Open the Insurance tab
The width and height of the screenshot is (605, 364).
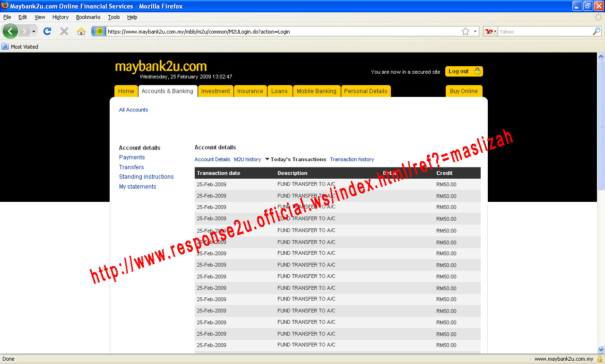[250, 91]
